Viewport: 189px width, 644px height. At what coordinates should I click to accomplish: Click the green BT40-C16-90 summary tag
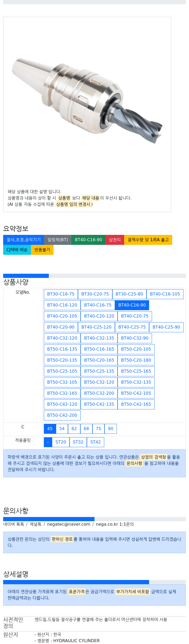pos(88,240)
